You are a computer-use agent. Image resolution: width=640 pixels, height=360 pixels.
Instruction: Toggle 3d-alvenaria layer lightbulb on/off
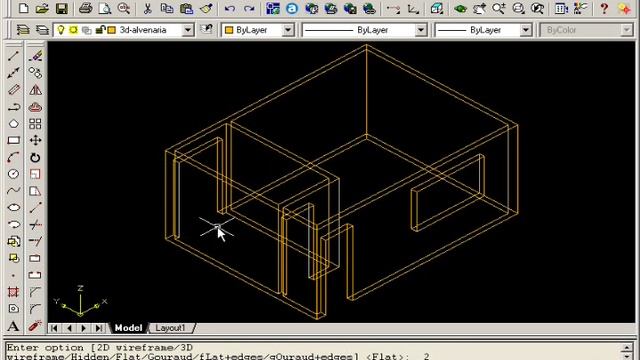pyautogui.click(x=61, y=30)
